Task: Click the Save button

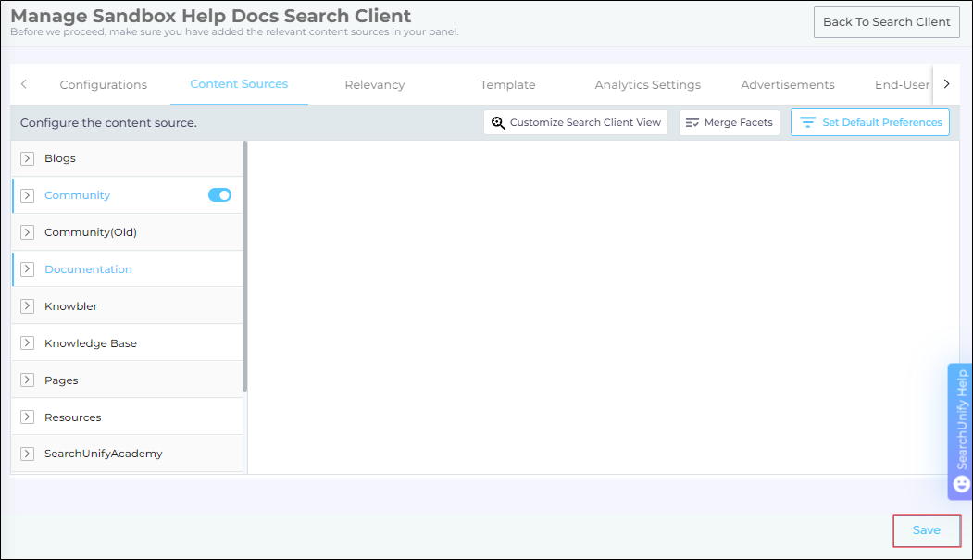Action: (926, 530)
